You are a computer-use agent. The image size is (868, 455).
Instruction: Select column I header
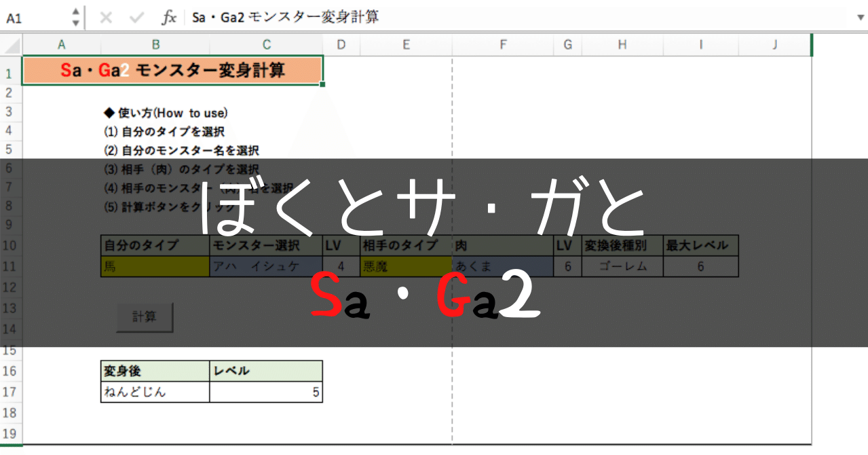[700, 45]
